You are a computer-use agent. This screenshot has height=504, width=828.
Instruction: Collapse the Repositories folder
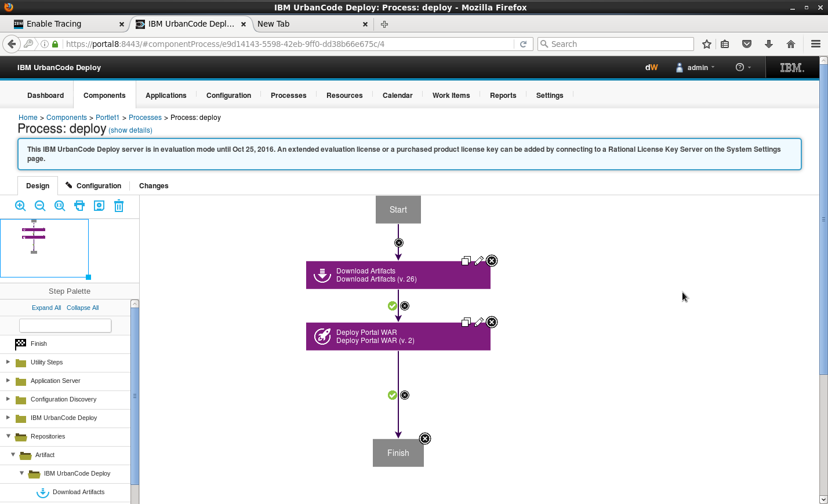tap(8, 436)
